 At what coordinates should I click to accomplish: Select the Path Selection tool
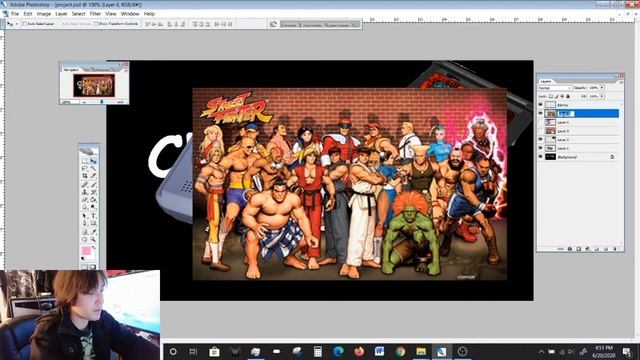84,216
